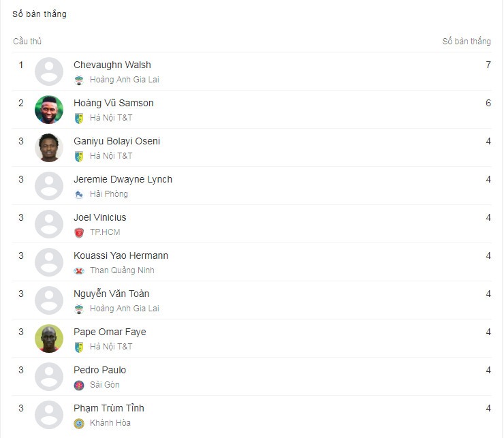
Task: Open Hoàng Vũ Samson's profile photo
Action: pos(49,110)
